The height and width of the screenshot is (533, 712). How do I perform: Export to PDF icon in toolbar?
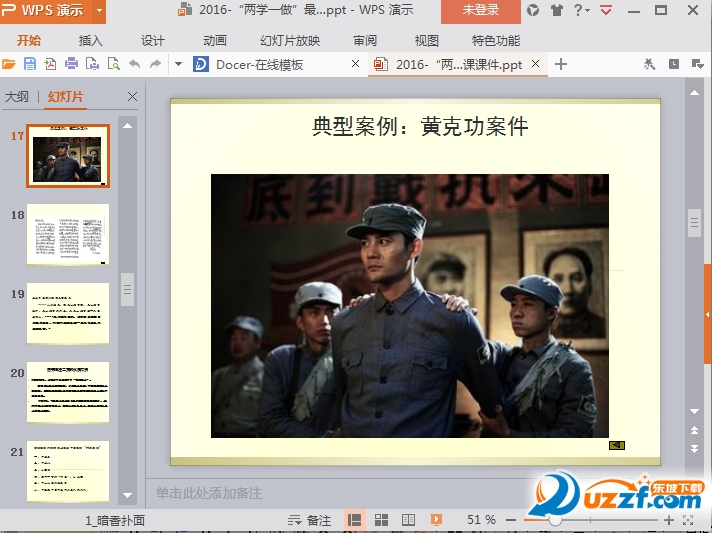[50, 64]
